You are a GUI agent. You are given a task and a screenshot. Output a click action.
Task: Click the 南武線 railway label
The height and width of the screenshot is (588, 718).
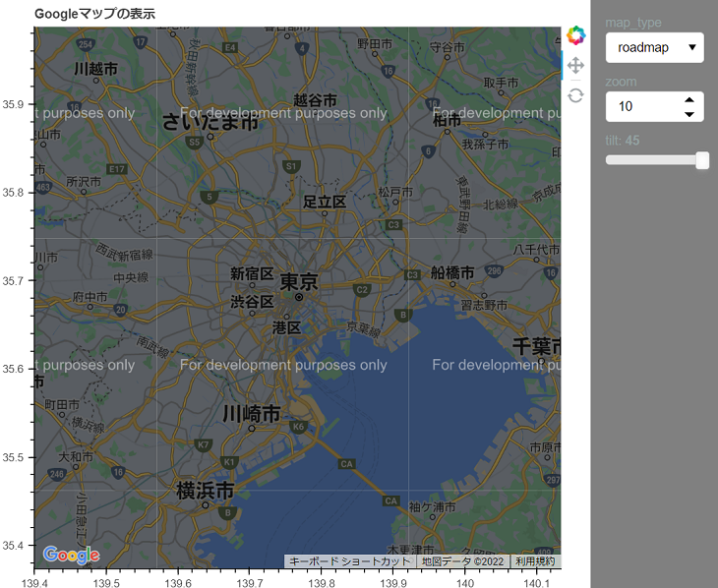[152, 347]
